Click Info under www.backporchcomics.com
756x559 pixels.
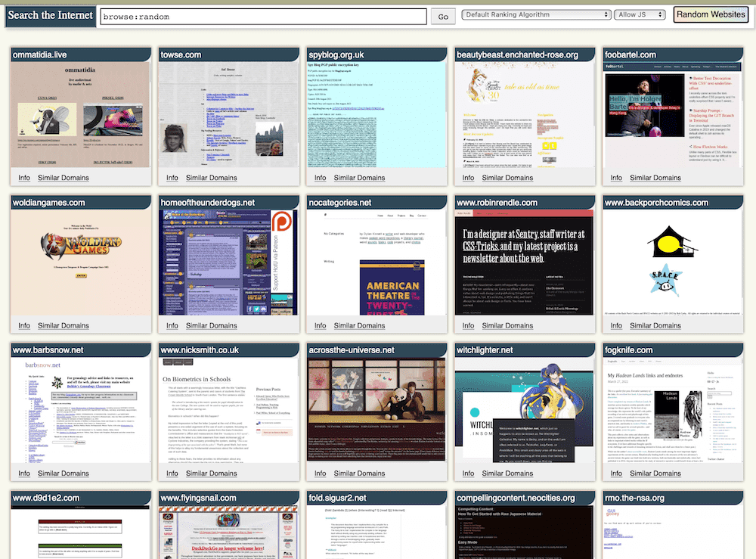(616, 325)
